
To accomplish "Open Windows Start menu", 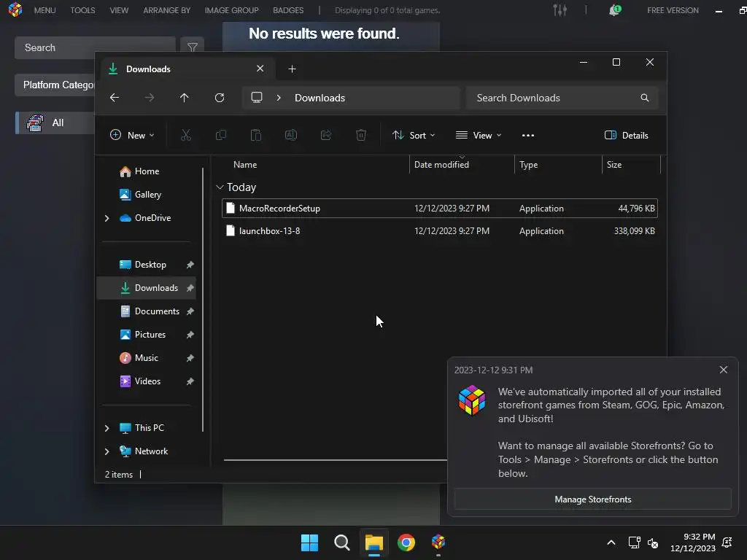I will click(309, 542).
